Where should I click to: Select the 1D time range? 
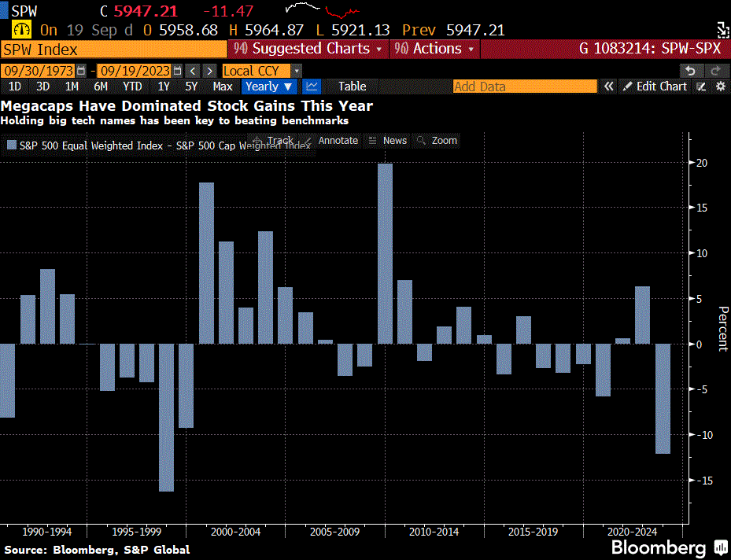[15, 87]
